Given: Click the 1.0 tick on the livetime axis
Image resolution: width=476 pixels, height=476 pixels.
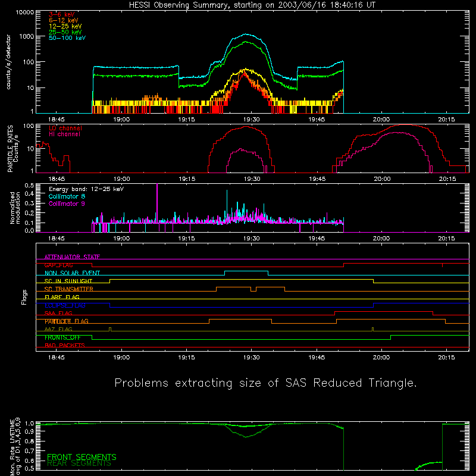Looking at the screenshot, I should click(29, 424).
